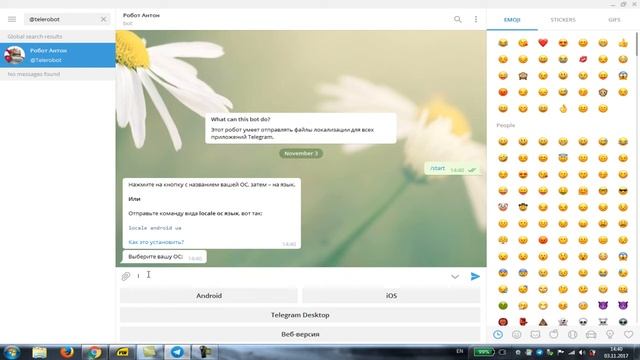Jump to Food emoji category apple icon

pos(554,335)
